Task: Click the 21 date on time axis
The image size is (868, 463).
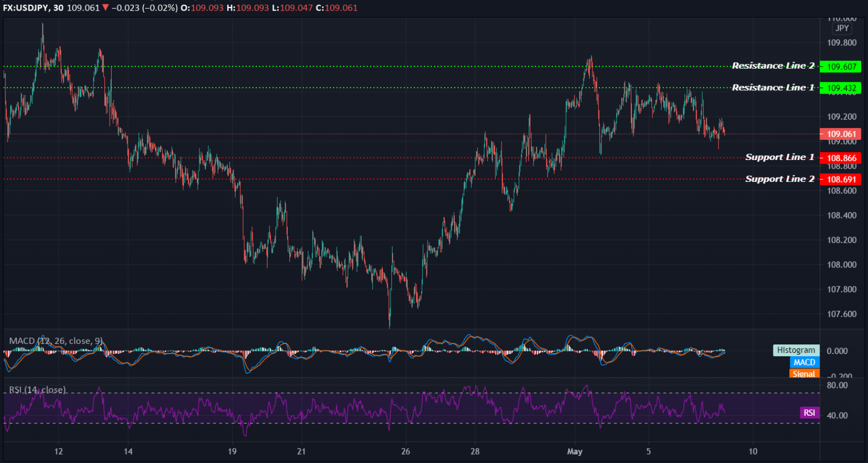Action: coord(302,451)
